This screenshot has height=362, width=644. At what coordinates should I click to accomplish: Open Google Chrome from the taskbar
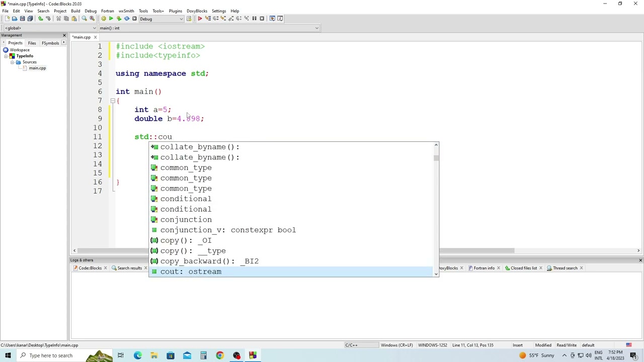point(220,355)
